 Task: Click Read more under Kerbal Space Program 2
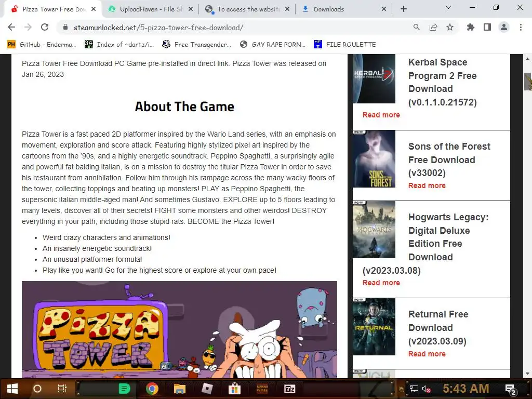[381, 115]
